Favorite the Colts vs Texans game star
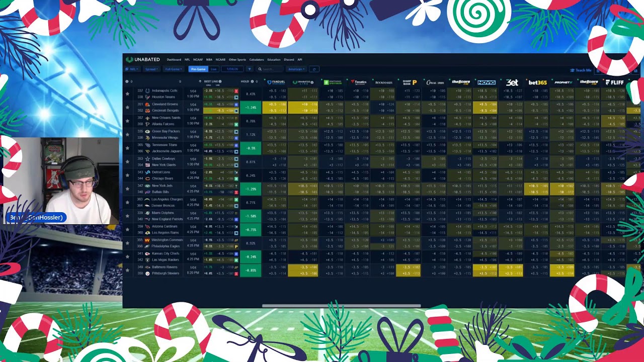The width and height of the screenshot is (644, 362). pyautogui.click(x=127, y=94)
